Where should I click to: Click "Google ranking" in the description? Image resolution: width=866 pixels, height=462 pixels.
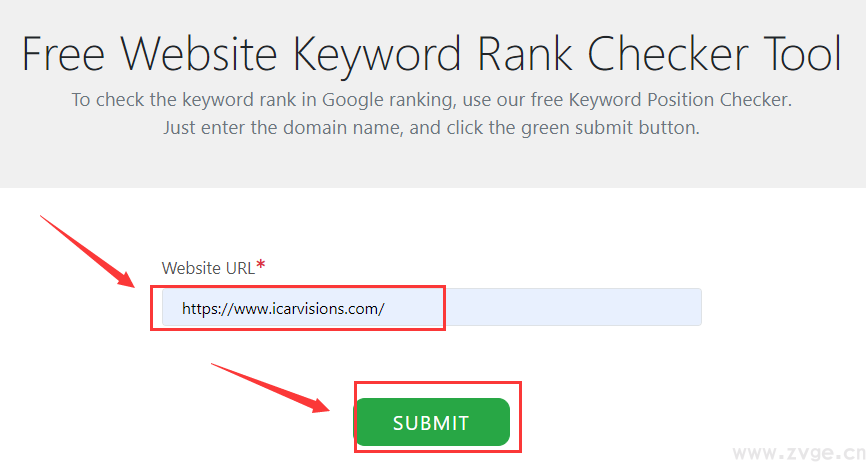click(x=387, y=101)
